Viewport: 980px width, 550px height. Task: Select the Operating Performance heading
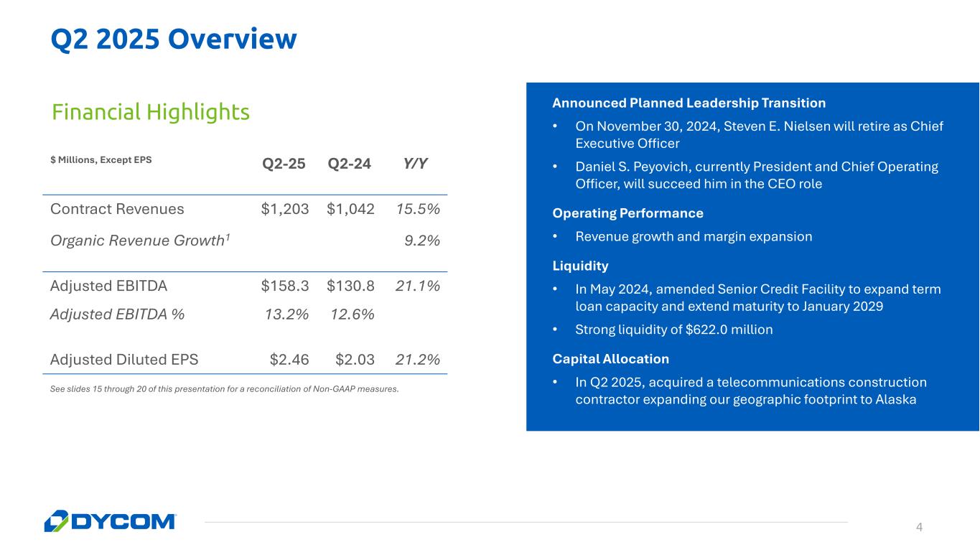coord(627,213)
